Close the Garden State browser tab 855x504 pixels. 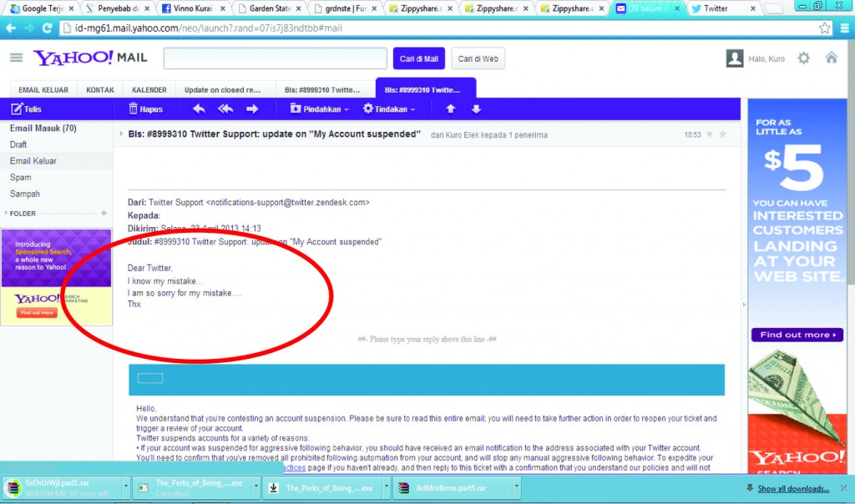click(x=298, y=8)
